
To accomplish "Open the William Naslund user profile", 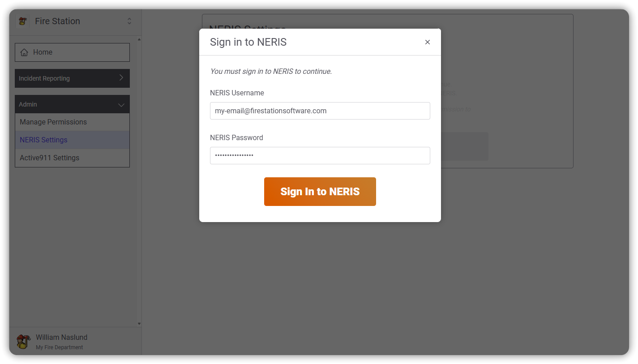I will [61, 338].
